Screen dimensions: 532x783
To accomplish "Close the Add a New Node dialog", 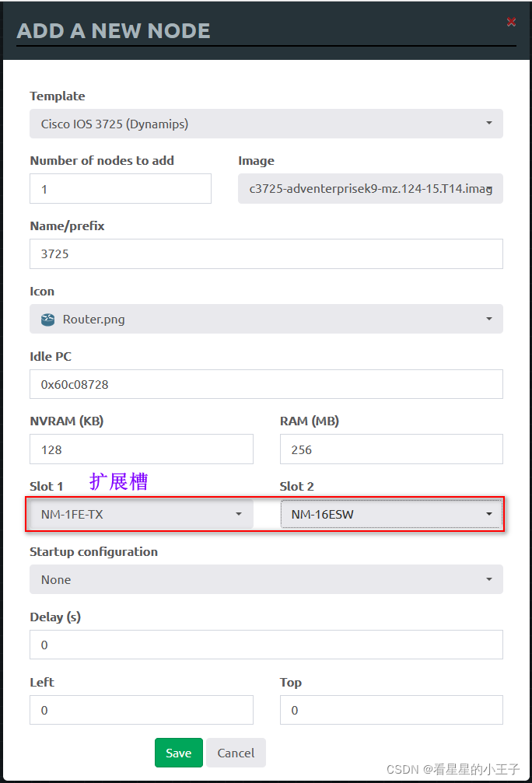I will [511, 22].
